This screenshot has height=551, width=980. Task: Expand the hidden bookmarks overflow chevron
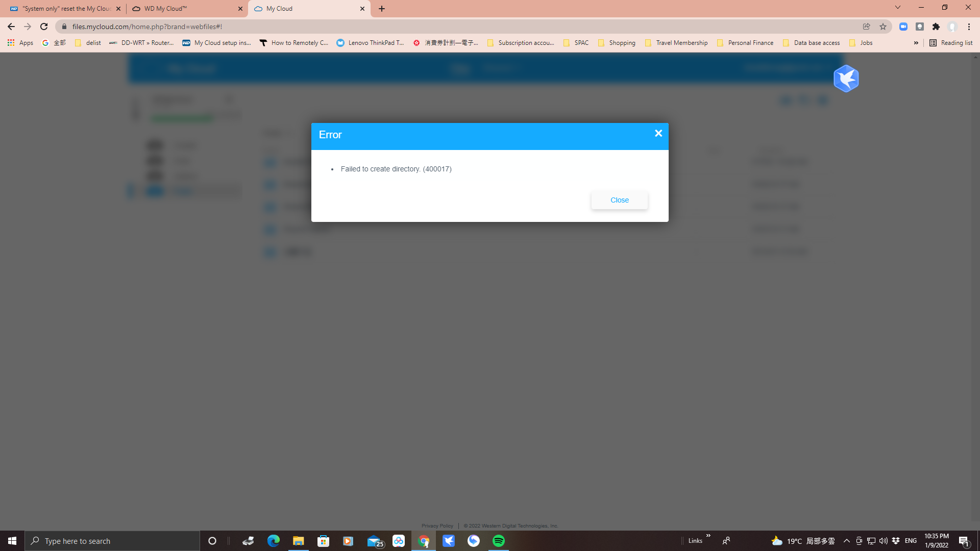click(x=916, y=43)
